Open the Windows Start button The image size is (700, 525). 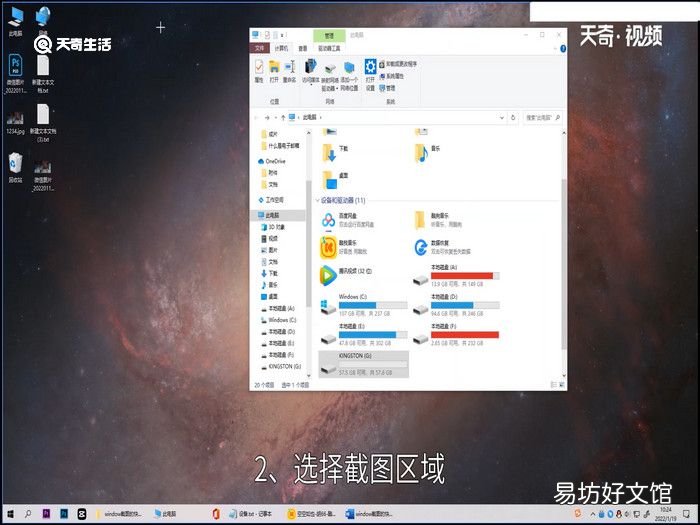coord(10,514)
